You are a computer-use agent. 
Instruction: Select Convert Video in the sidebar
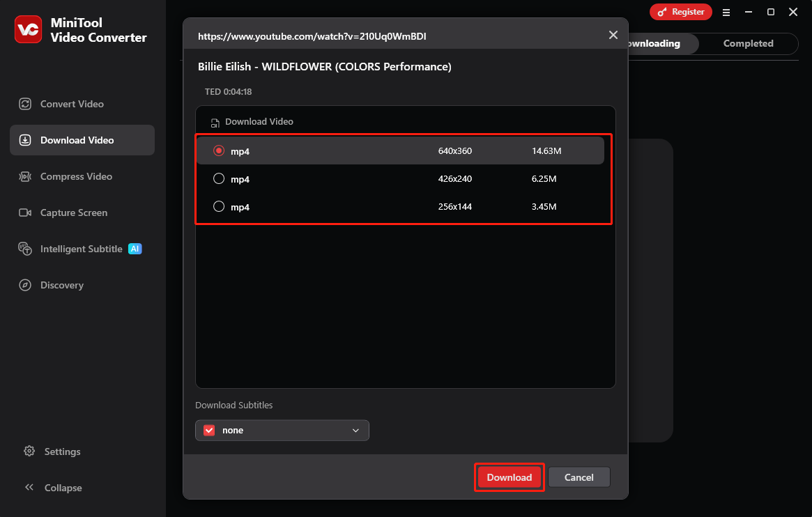click(x=72, y=103)
